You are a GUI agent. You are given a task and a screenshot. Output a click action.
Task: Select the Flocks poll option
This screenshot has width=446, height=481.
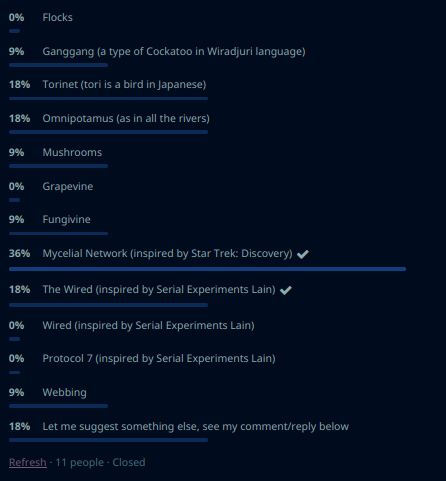click(x=57, y=17)
